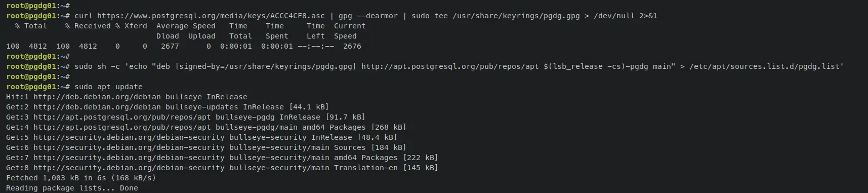Click the Get:4 bullseye-pgdg/main amd64 Packages URL
Image resolution: width=868 pixels, height=193 pixels.
122,127
